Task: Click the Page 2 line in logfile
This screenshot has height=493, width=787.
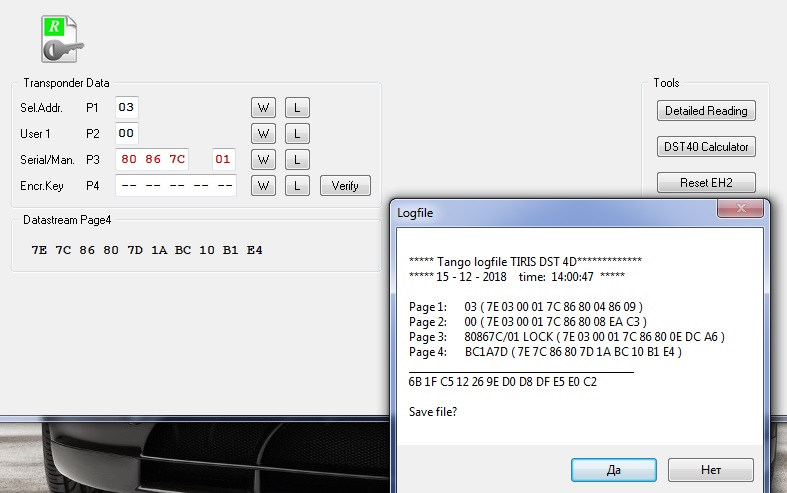Action: 528,322
